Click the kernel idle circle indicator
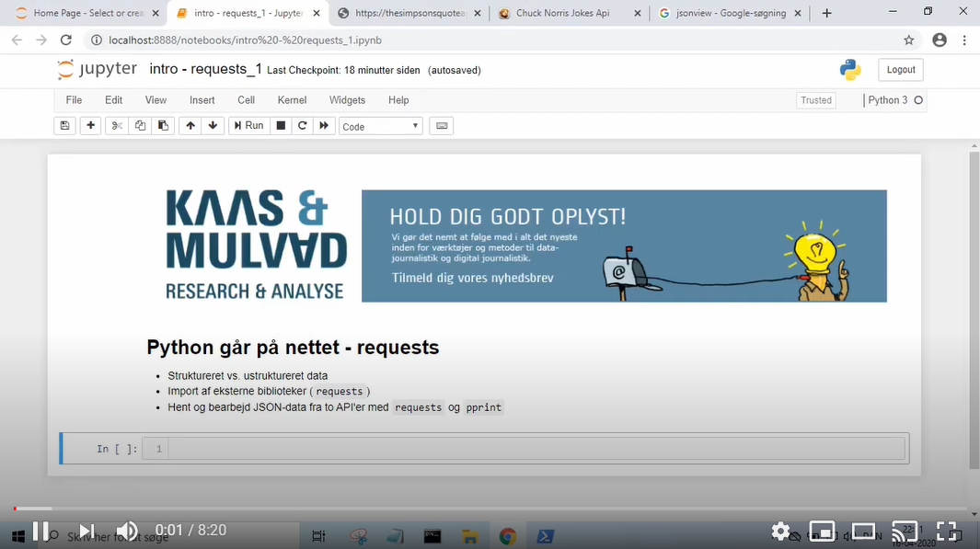980x549 pixels. click(x=918, y=100)
